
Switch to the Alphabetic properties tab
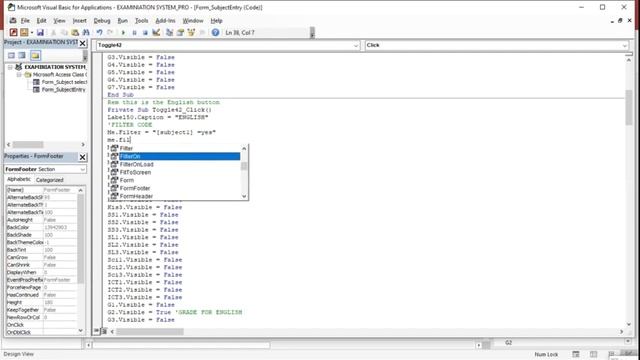19,179
